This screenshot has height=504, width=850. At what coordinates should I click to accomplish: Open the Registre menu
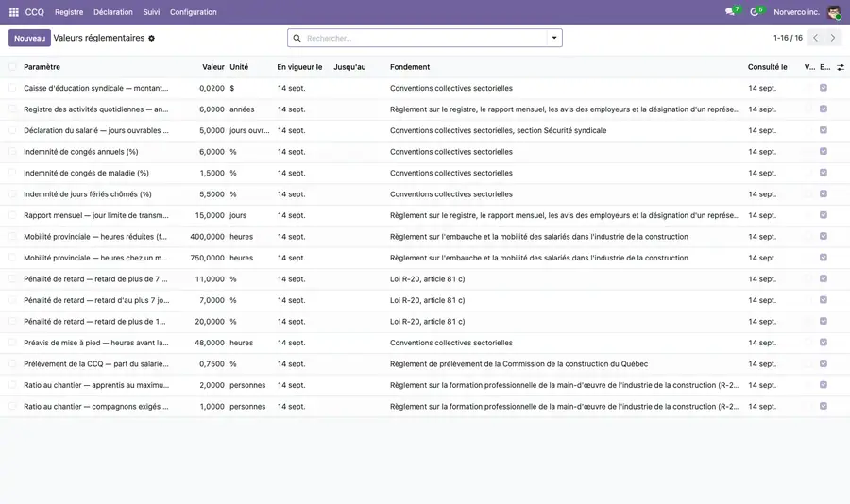point(69,12)
